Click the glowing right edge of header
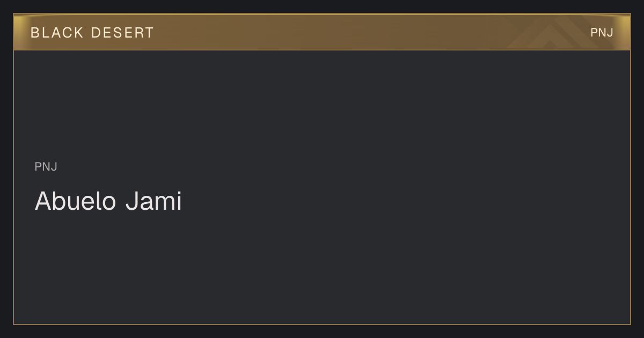The height and width of the screenshot is (338, 644). tap(625, 32)
